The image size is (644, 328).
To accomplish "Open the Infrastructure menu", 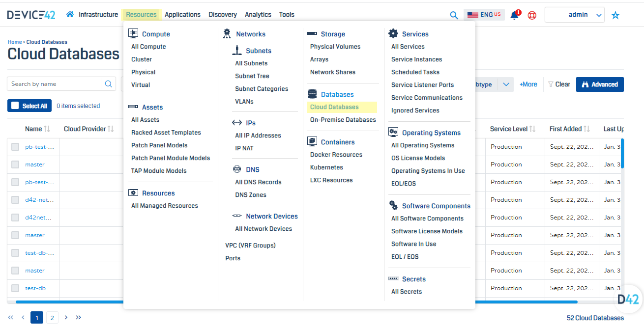I will pyautogui.click(x=98, y=15).
